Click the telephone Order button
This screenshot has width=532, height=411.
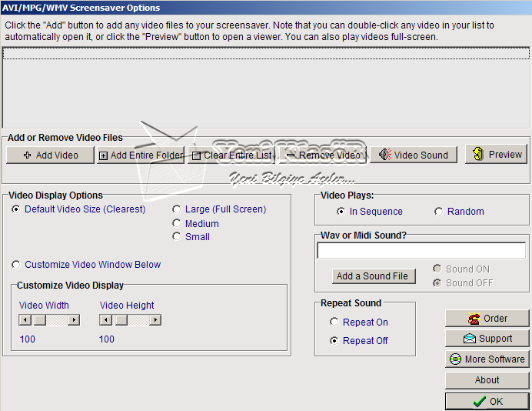coord(487,319)
